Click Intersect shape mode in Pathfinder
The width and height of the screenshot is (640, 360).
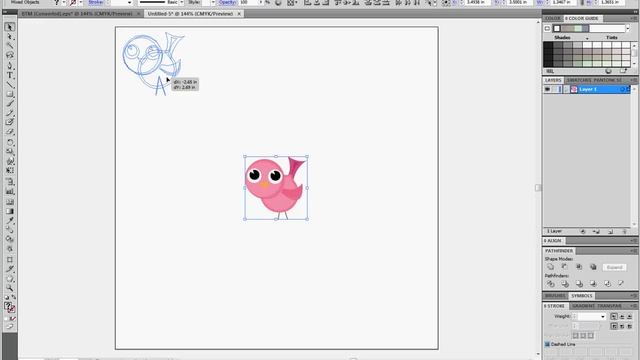click(579, 267)
